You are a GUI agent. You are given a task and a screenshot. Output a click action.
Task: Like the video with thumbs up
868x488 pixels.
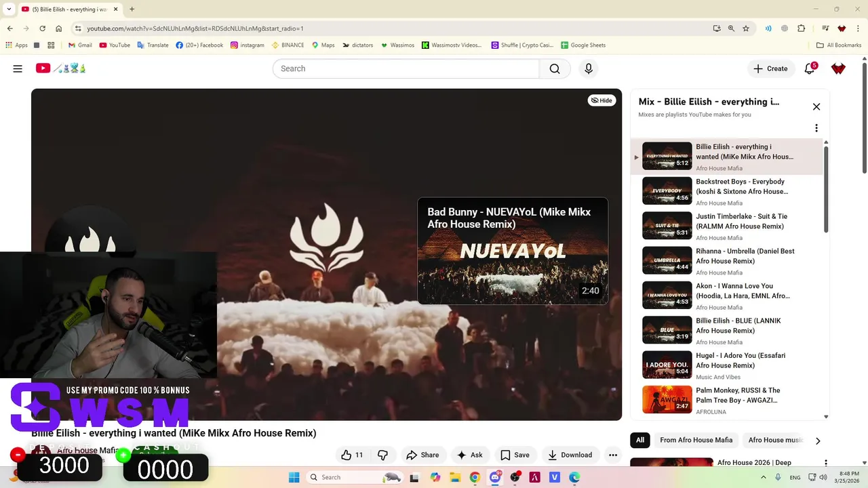pyautogui.click(x=352, y=455)
